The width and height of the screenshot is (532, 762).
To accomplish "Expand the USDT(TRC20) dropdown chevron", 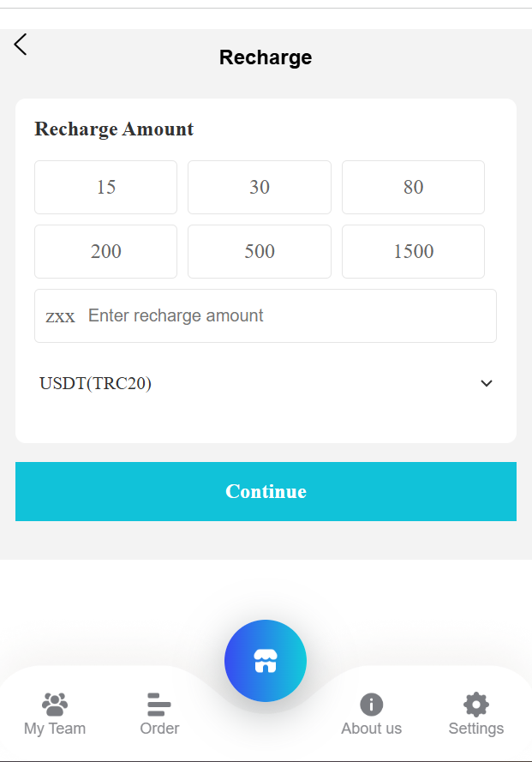I will (487, 383).
